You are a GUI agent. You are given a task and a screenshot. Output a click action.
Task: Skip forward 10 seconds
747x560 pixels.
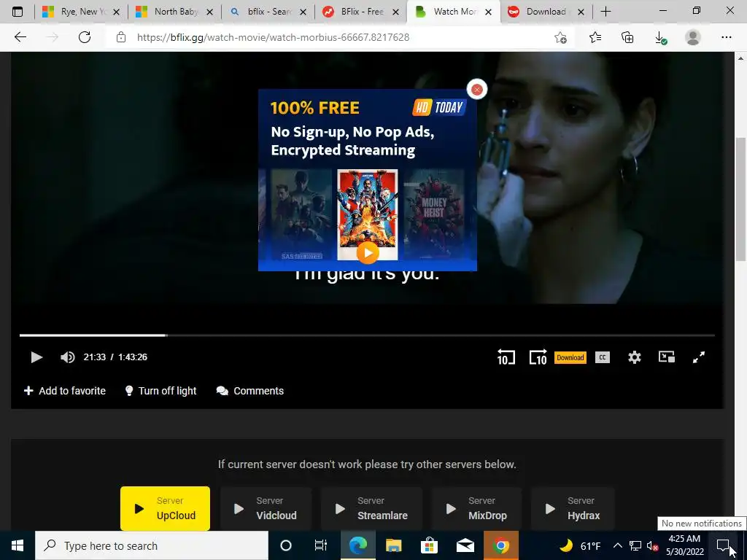pos(538,357)
